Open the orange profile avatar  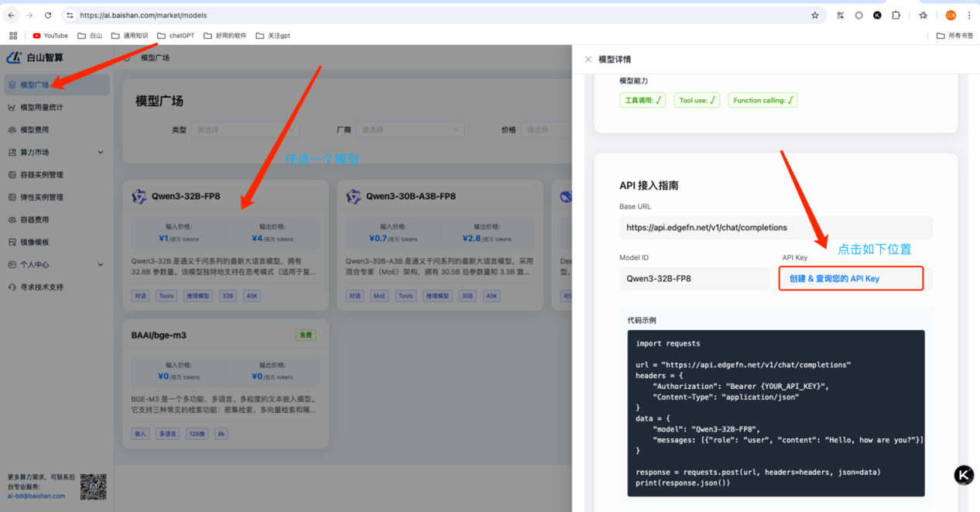tap(951, 15)
